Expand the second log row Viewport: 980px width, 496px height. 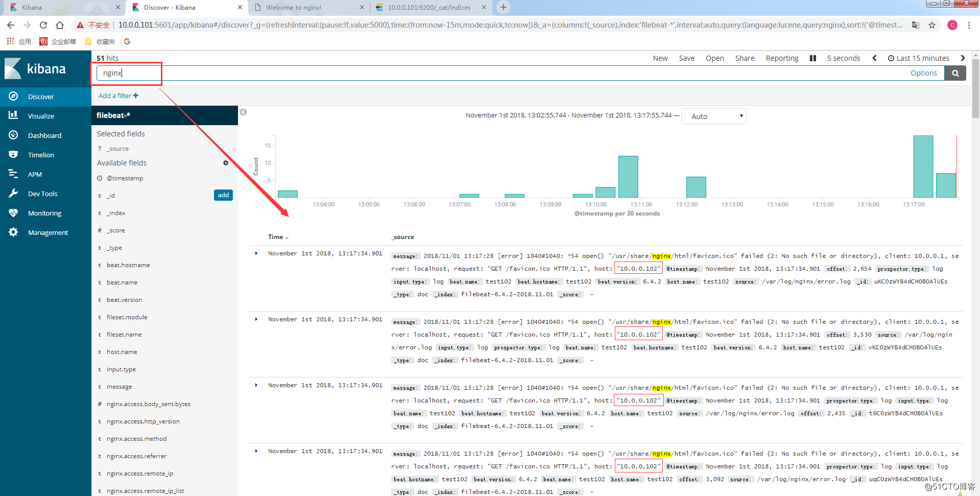pos(256,319)
